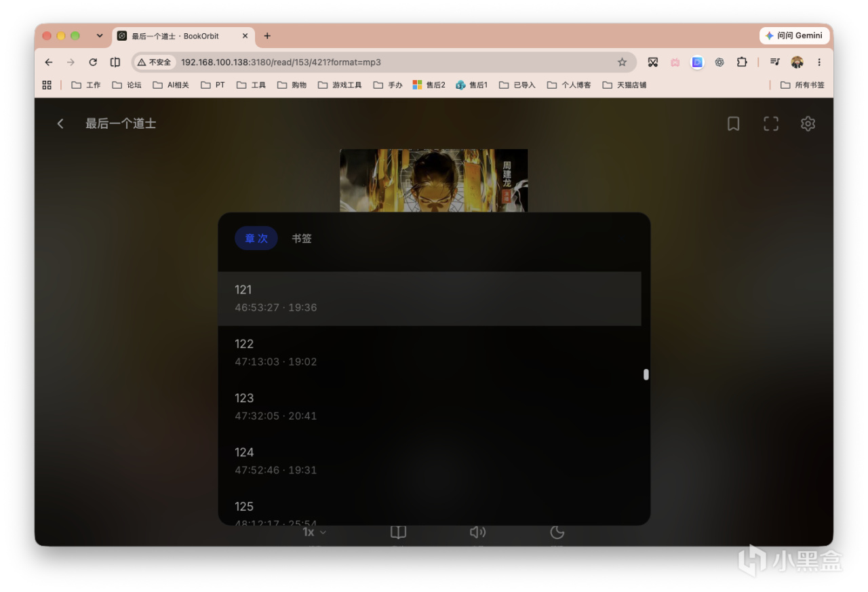Screen dimensions: 868x592
Task: Expand the tab search dropdown arrow
Action: pyautogui.click(x=100, y=35)
